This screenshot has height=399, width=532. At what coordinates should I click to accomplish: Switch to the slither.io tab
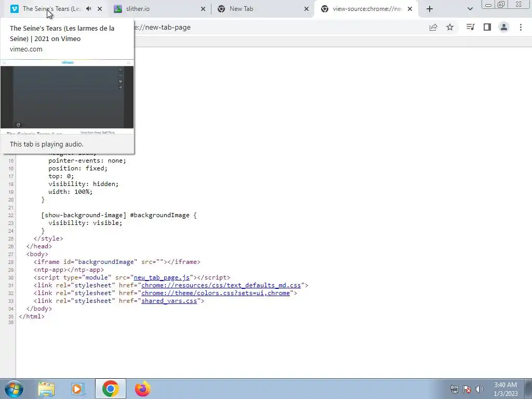(159, 9)
